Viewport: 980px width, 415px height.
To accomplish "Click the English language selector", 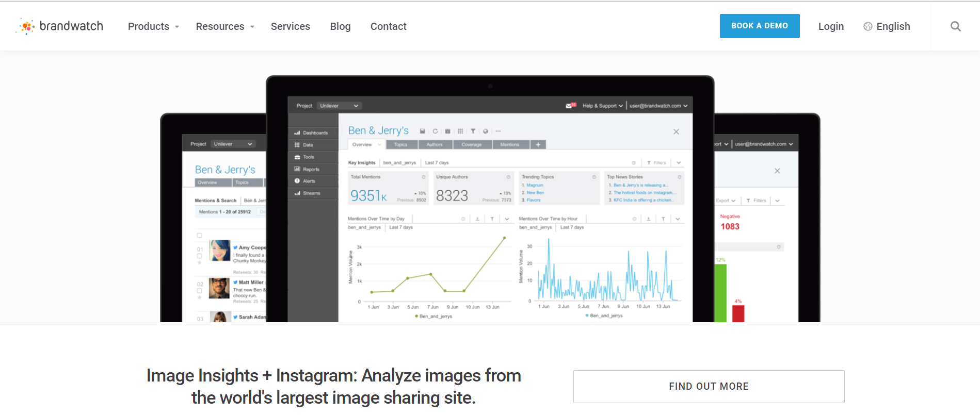I will 887,26.
